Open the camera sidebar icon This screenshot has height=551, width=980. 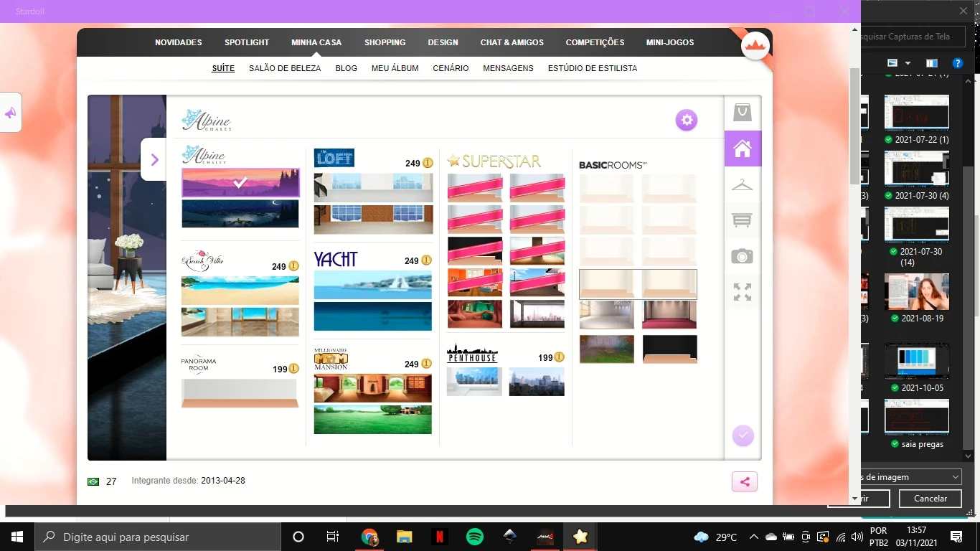pyautogui.click(x=743, y=256)
